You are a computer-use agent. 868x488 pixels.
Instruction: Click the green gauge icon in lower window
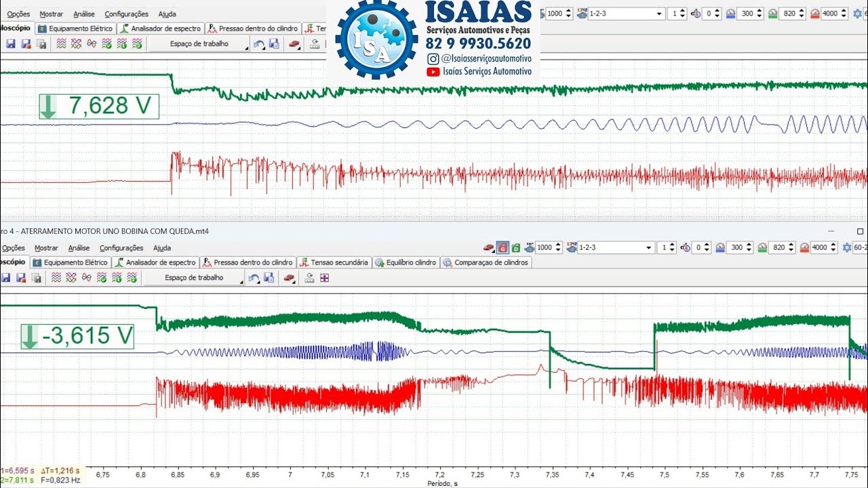coord(762,247)
